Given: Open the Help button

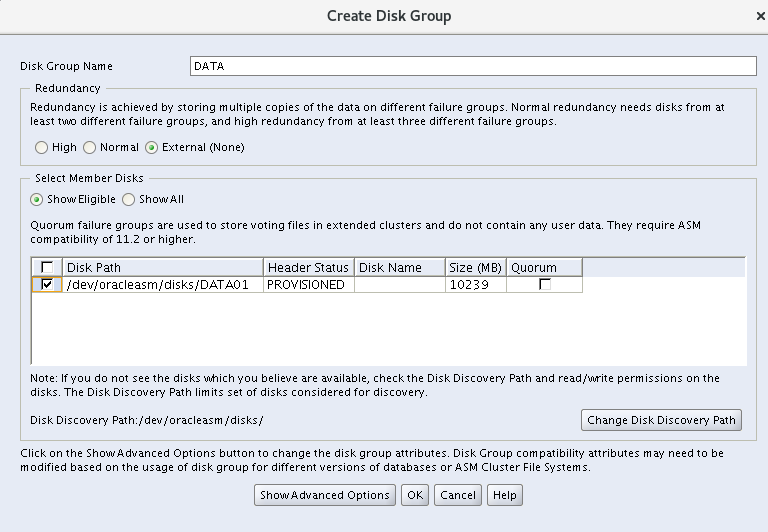Looking at the screenshot, I should 505,495.
